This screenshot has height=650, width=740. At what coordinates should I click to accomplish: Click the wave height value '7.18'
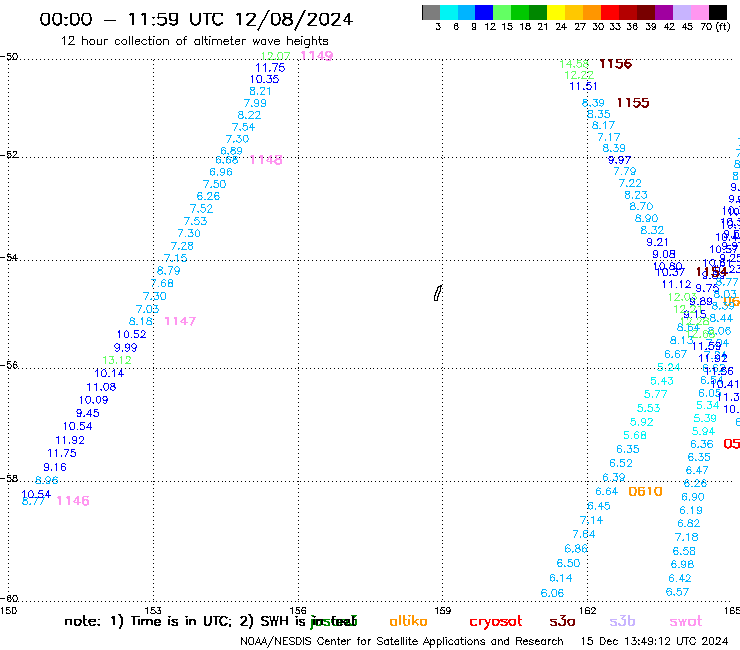tap(687, 538)
